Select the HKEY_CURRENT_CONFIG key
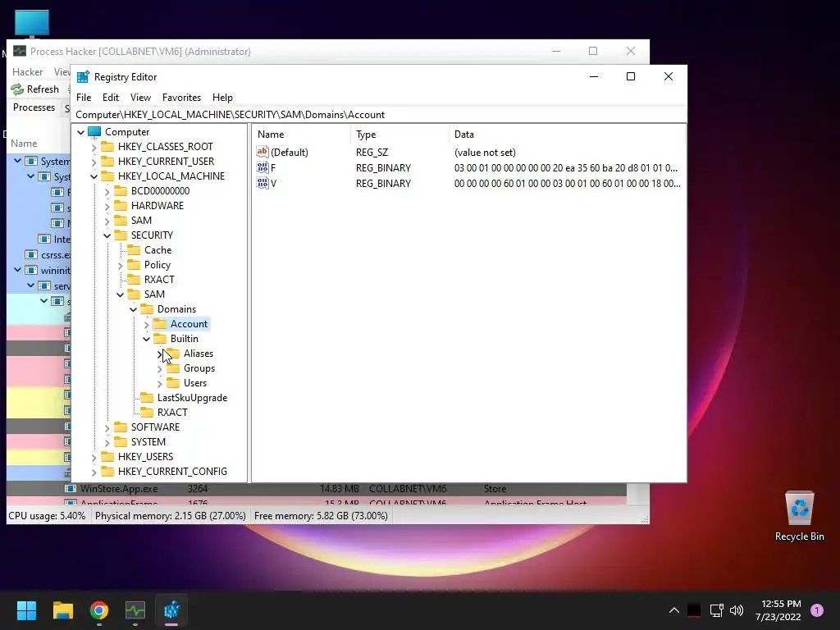The image size is (840, 630). (x=172, y=472)
